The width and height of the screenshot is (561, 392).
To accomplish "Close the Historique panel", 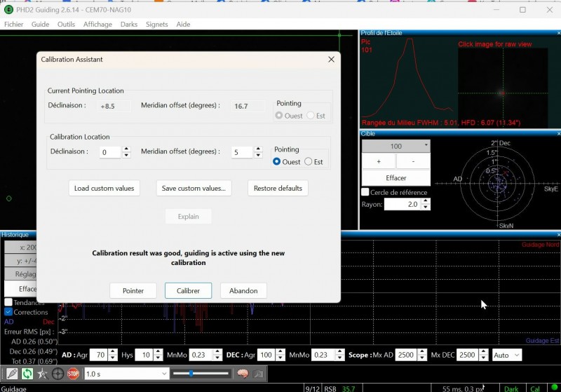I will (x=558, y=235).
